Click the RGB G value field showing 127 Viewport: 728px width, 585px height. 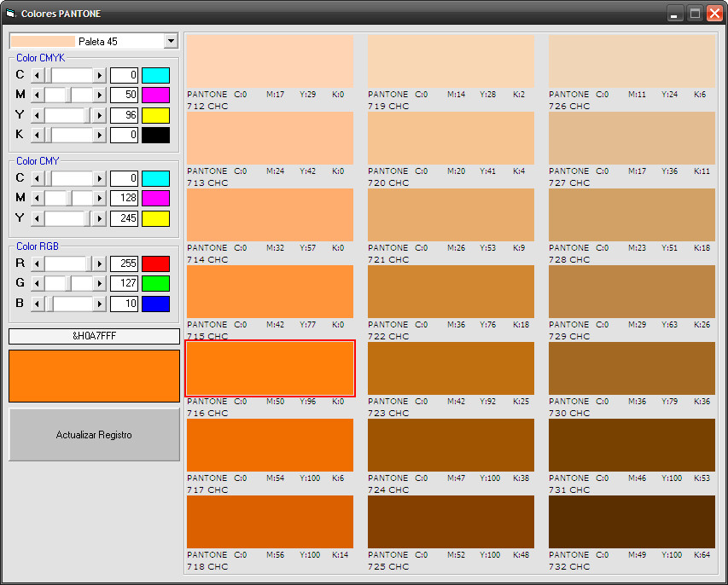(124, 283)
